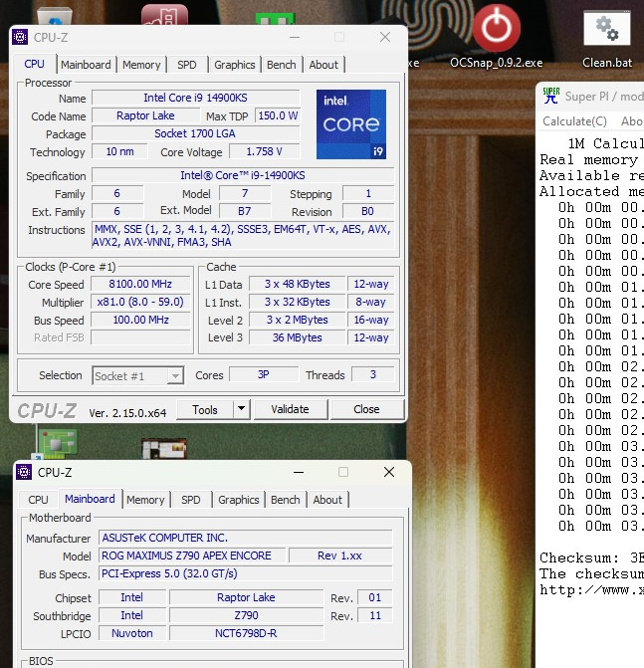Click the CPU-Z logo in top window title bar
This screenshot has width=644, height=668.
20,37
